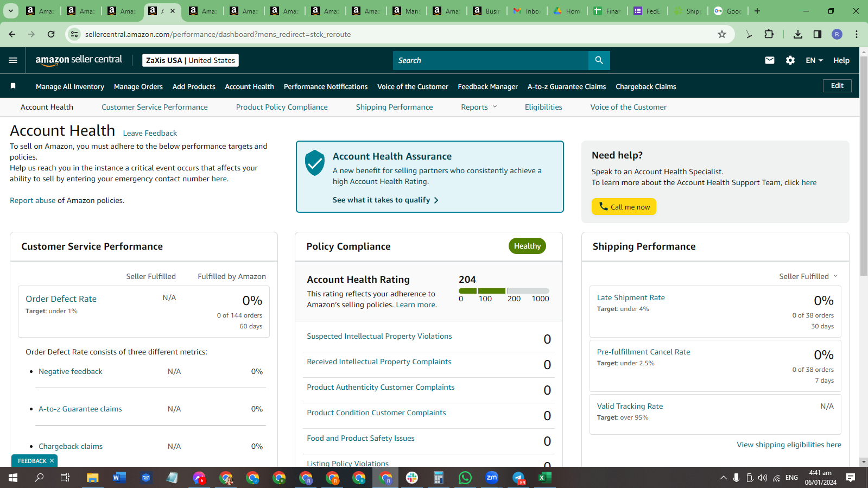This screenshot has height=488, width=868.
Task: Open Feedback Manager in the favorites bar
Action: [x=488, y=86]
